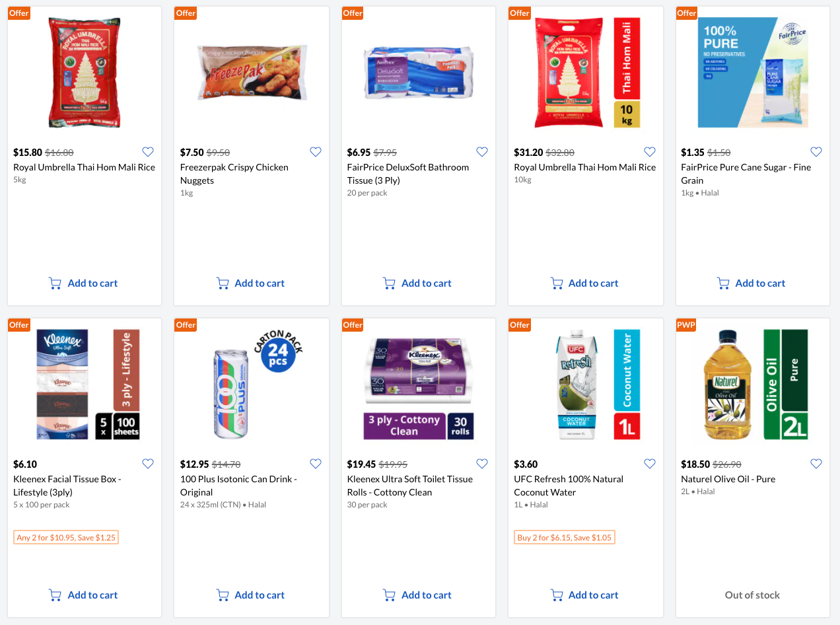840x625 pixels.
Task: Click heart icon for Freezerpak Crispy Chicken Nuggets
Action: [x=316, y=152]
